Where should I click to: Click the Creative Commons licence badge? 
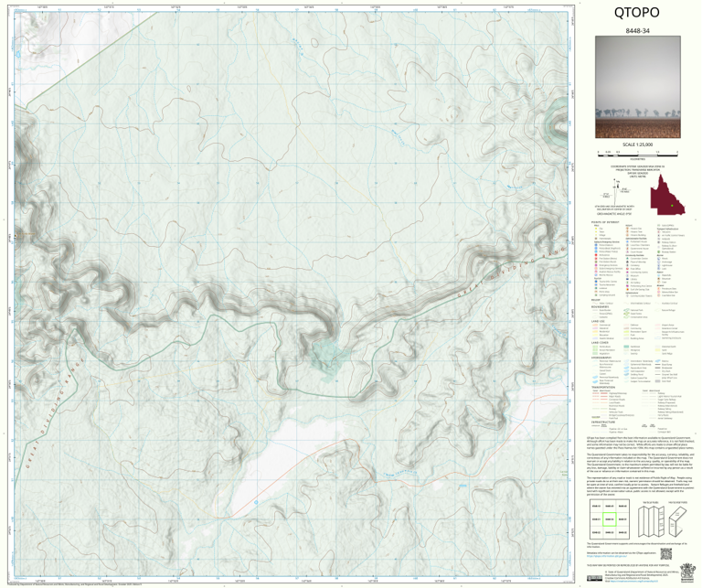[594, 578]
